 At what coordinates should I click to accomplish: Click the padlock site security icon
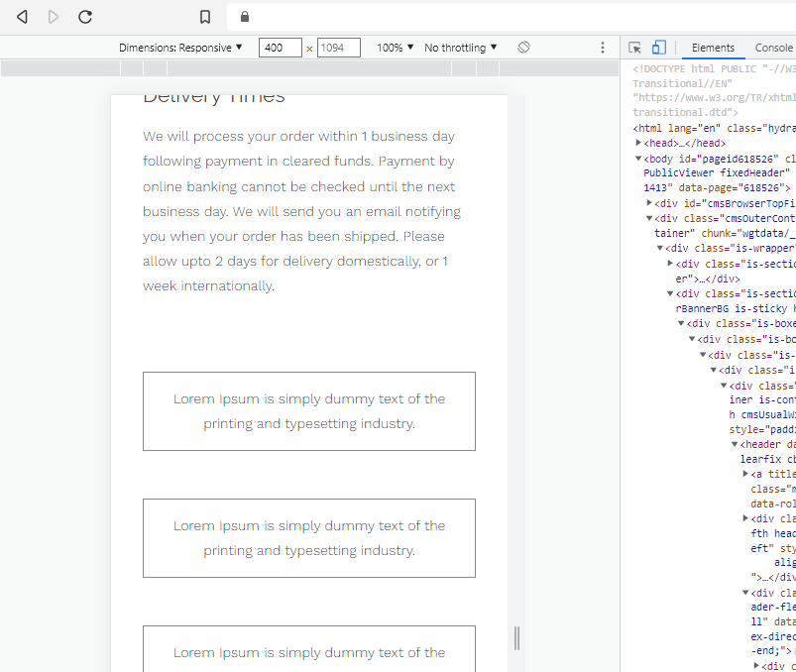tap(245, 17)
